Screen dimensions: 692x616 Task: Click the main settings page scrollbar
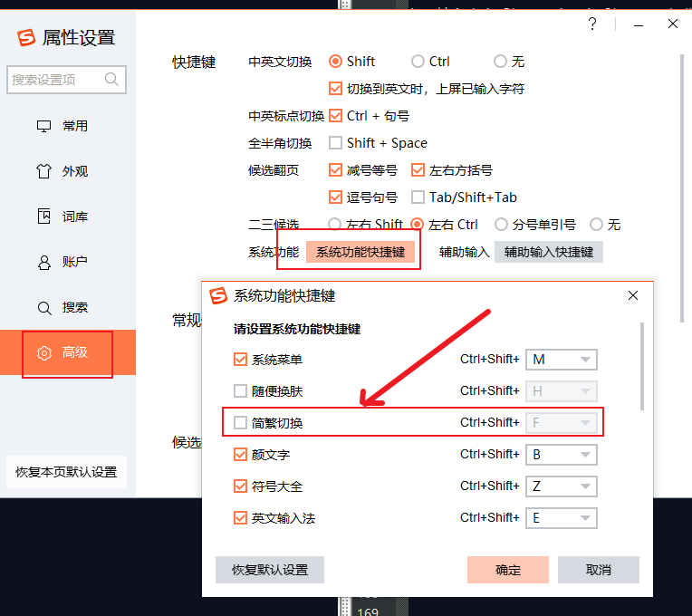[x=682, y=188]
